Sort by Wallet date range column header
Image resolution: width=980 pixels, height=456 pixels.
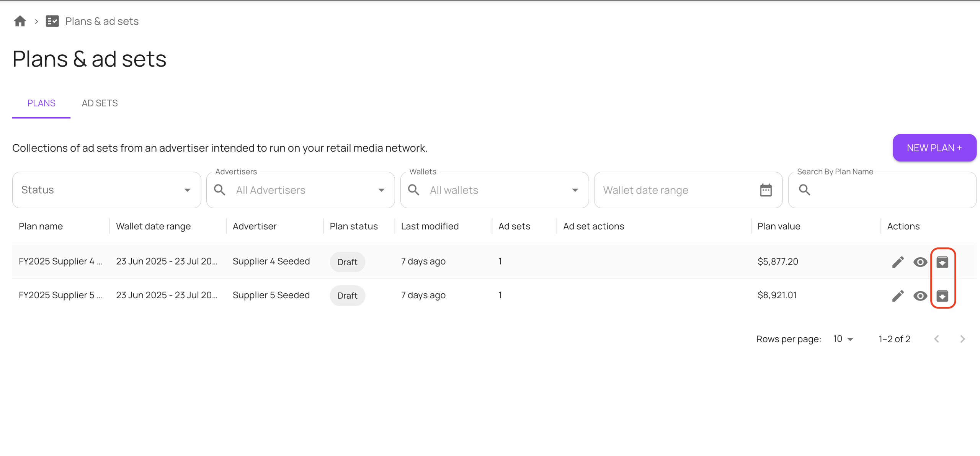(153, 226)
